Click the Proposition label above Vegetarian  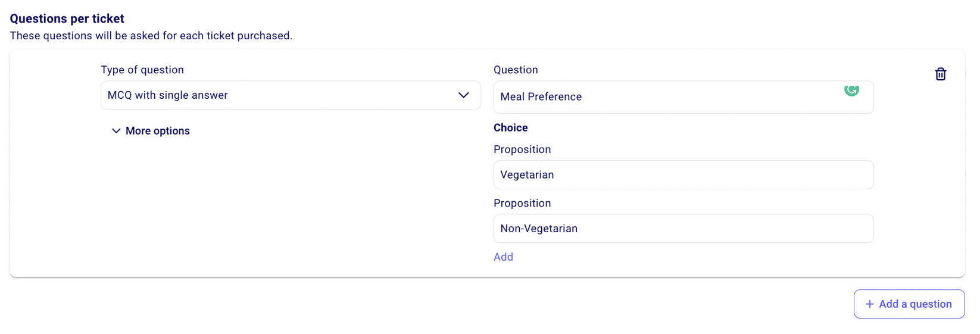click(522, 149)
